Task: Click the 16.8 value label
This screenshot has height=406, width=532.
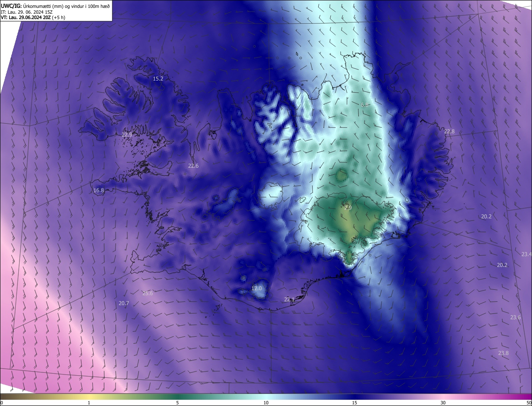Action: coord(99,190)
